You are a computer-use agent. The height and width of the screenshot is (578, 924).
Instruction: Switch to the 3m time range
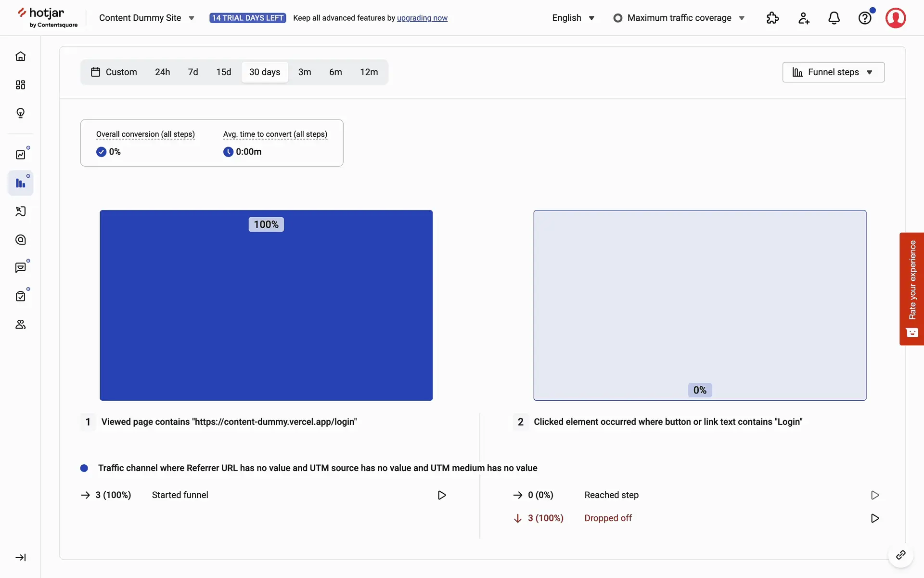[304, 72]
